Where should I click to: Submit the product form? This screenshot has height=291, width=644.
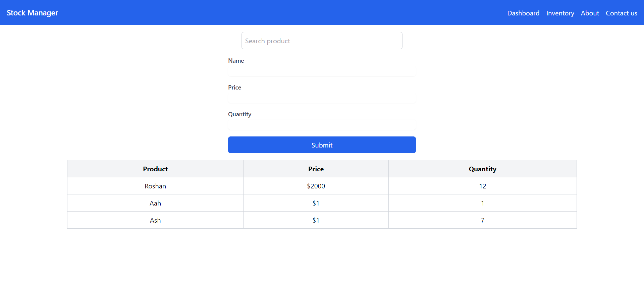click(x=322, y=145)
